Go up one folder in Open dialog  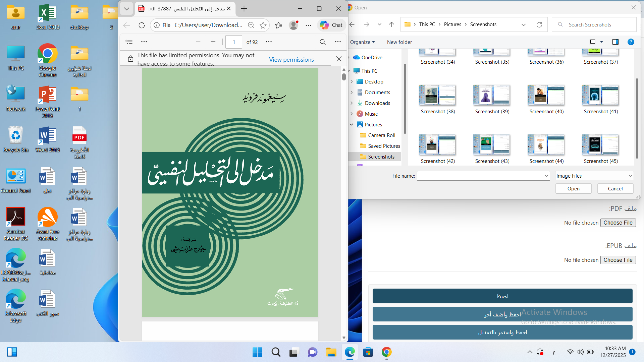pos(391,24)
